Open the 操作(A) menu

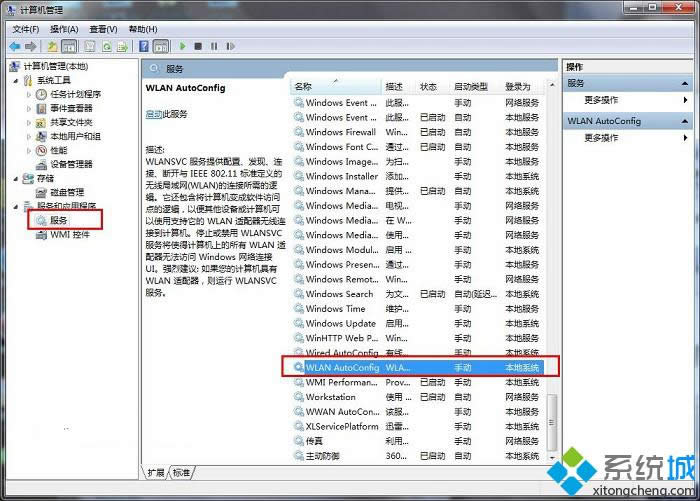pyautogui.click(x=64, y=29)
